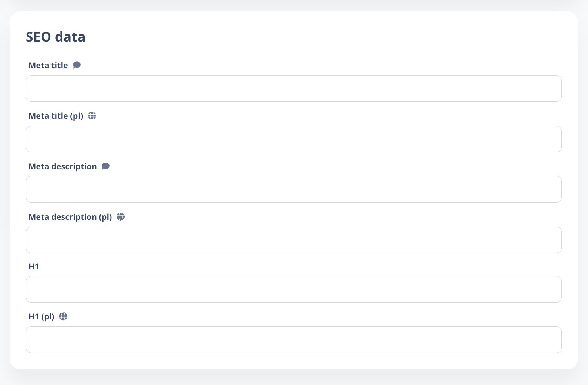The height and width of the screenshot is (385, 588).
Task: Click empty space right of SEO data heading
Action: point(299,37)
